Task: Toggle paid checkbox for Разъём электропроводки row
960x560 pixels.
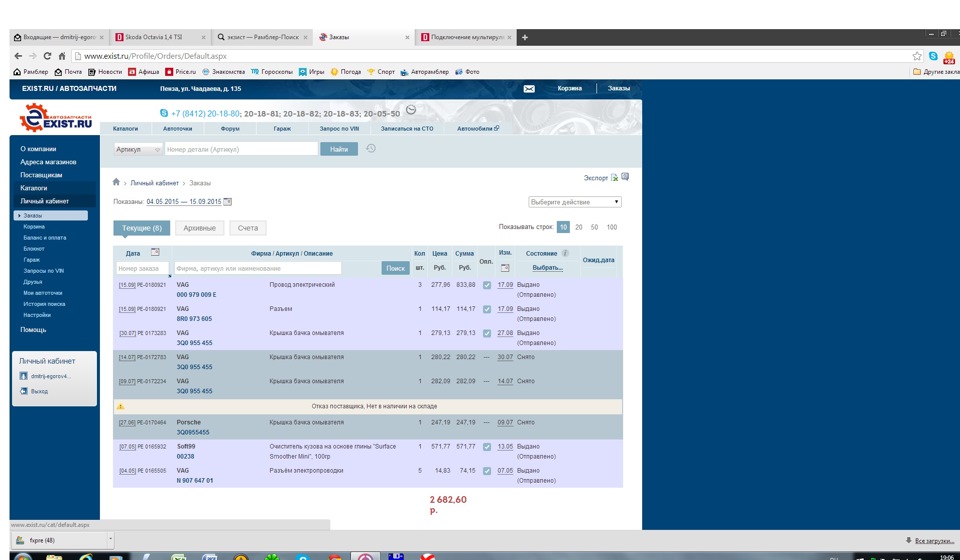Action: (x=487, y=471)
